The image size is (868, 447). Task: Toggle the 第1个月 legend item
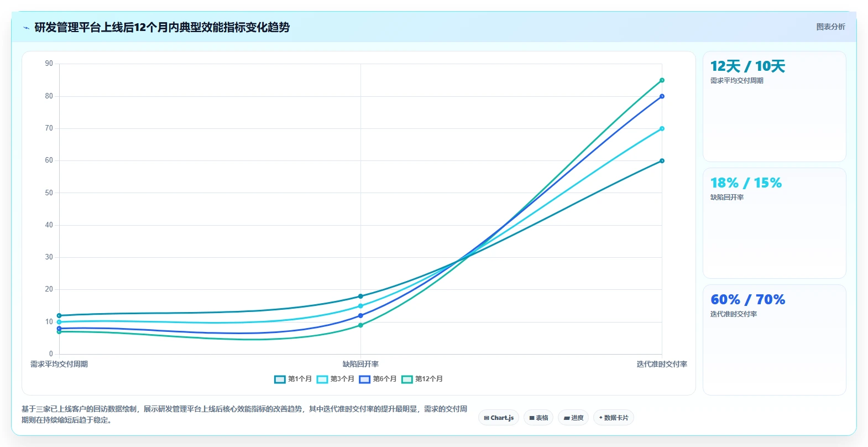pyautogui.click(x=293, y=379)
